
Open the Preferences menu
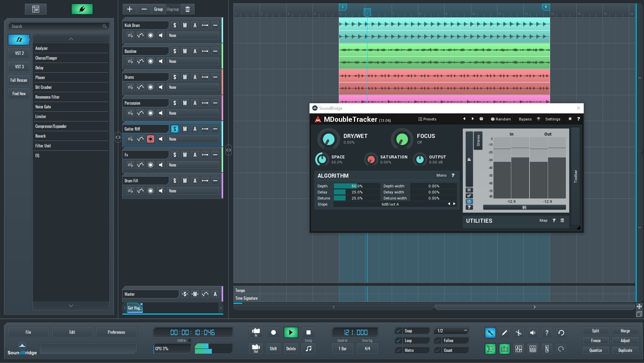[116, 332]
